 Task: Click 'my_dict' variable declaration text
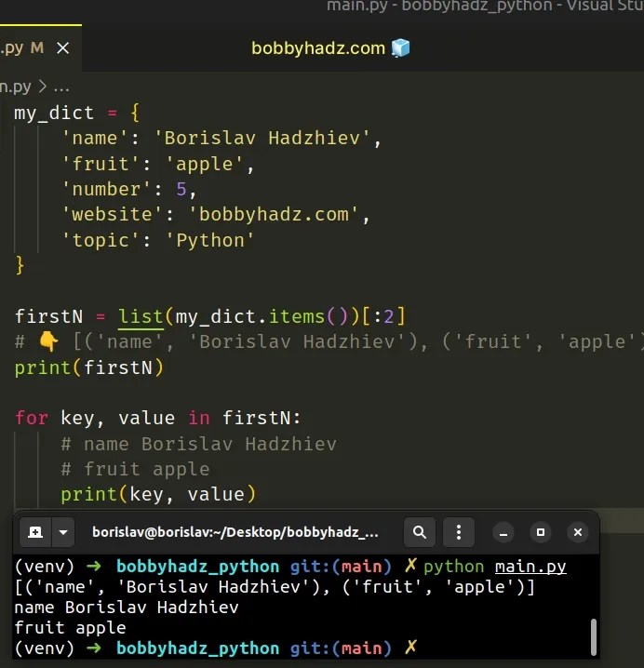(x=54, y=114)
